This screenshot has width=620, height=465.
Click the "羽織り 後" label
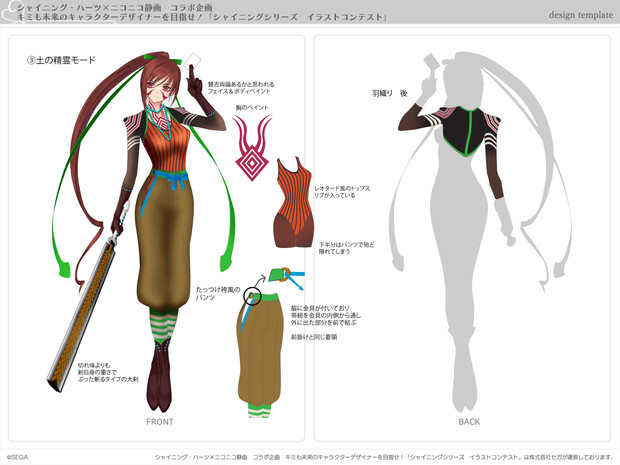pos(389,93)
